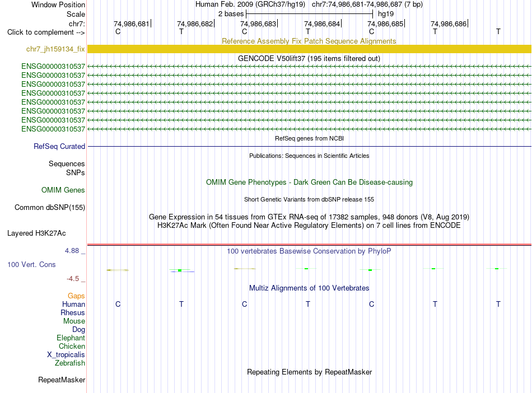Click Publications: Sequences in Scientific Articles title
Screen dimensions: 532x393
tap(309, 156)
